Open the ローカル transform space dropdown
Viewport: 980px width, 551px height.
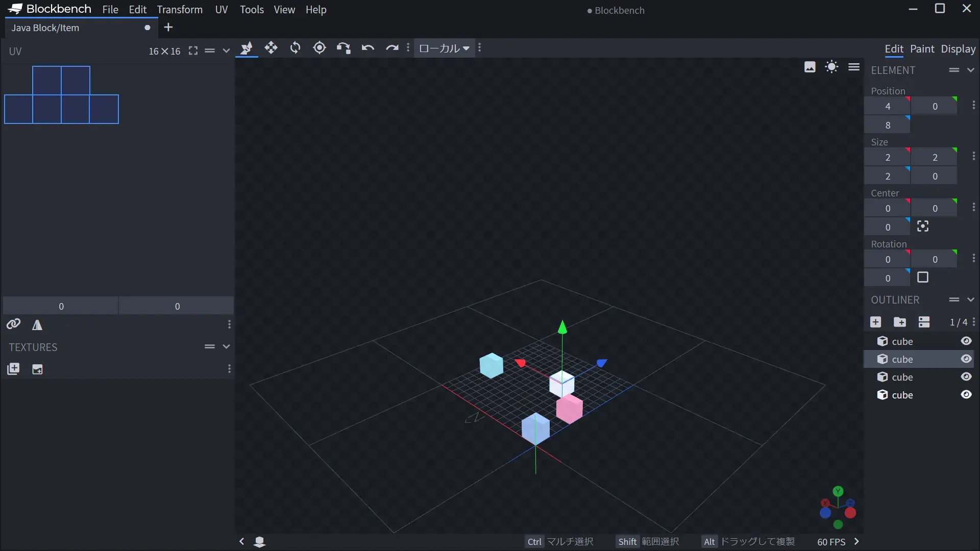click(x=444, y=48)
